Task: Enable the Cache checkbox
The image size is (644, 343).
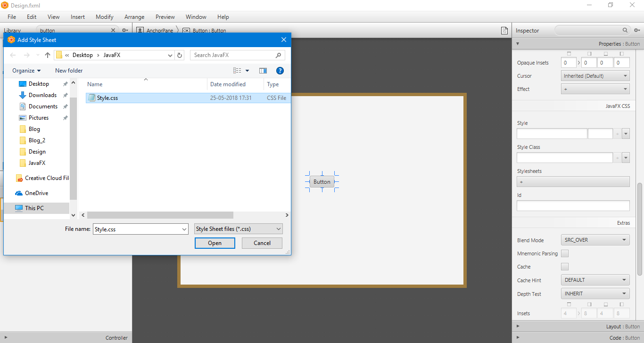Action: pyautogui.click(x=564, y=266)
